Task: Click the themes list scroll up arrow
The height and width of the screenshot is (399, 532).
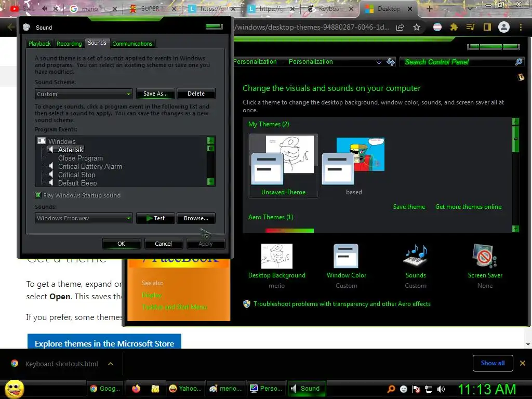Action: [515, 121]
